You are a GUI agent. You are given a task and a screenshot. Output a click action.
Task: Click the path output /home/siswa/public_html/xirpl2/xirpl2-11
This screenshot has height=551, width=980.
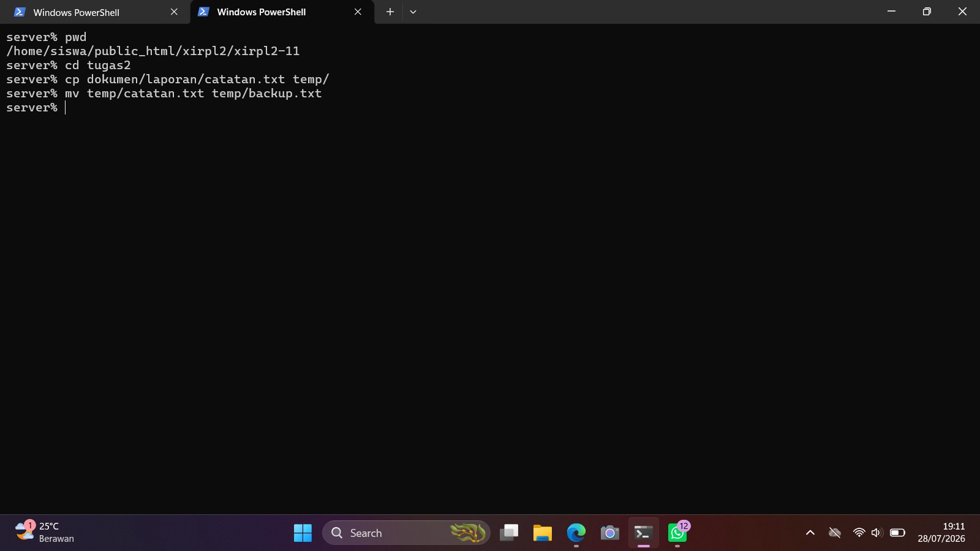pos(153,51)
